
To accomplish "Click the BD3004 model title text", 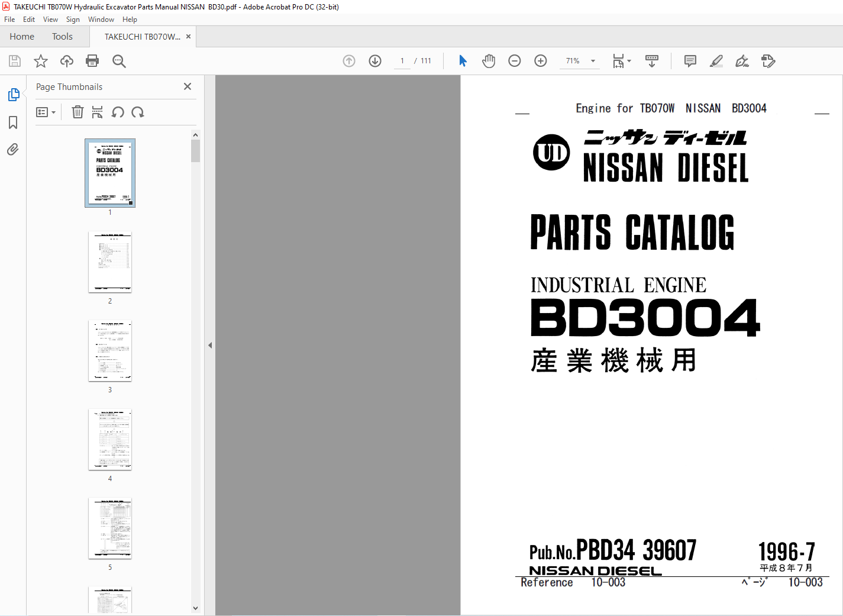I will pos(645,318).
